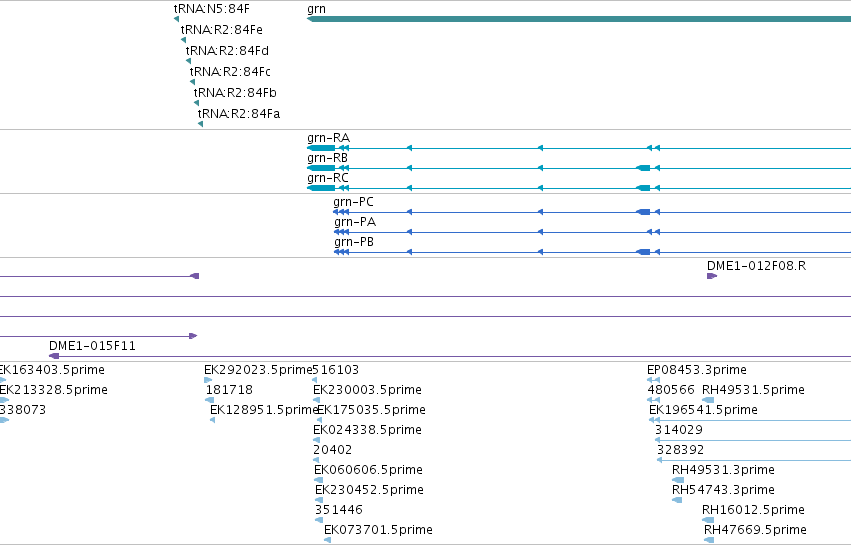The width and height of the screenshot is (851, 545).
Task: Click the RH47669.5prime arrow glyph
Action: point(709,540)
